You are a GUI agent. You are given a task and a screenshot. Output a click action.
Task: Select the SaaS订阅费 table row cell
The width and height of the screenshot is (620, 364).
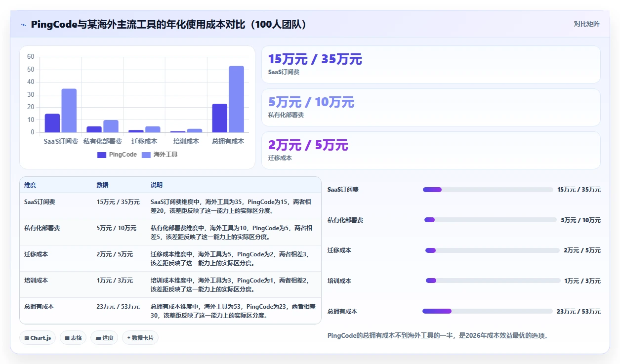40,202
